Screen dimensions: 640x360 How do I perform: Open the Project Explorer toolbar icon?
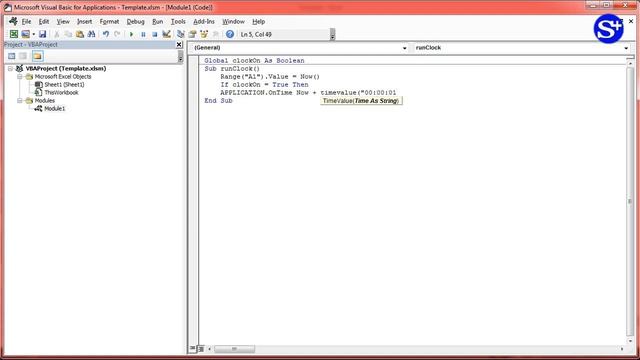pyautogui.click(x=181, y=34)
